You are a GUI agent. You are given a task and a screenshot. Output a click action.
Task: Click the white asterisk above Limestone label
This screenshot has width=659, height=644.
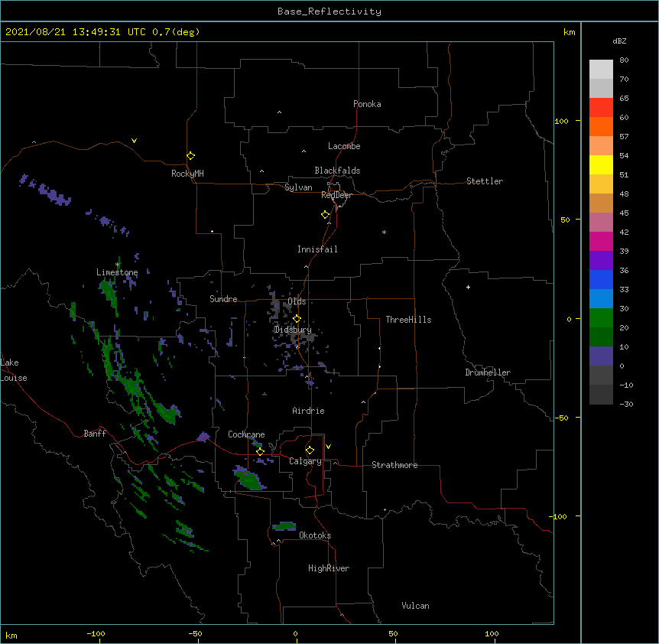(118, 265)
